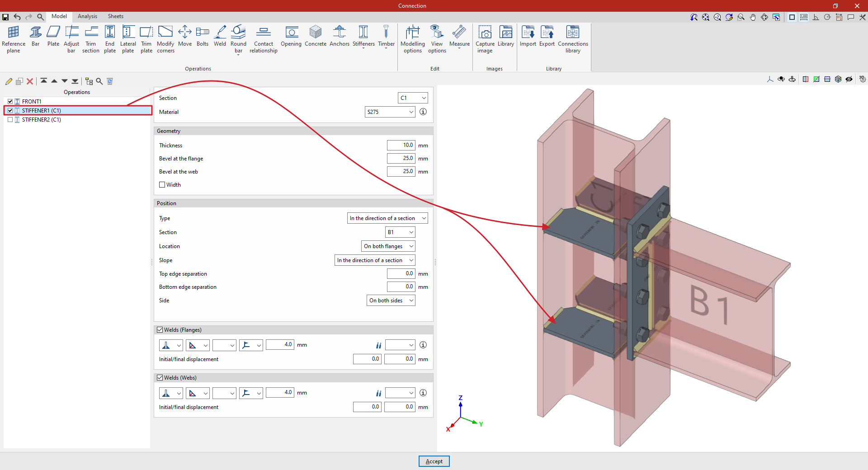This screenshot has height=470, width=868.
Task: Open the Material S275 dropdown
Action: (390, 112)
